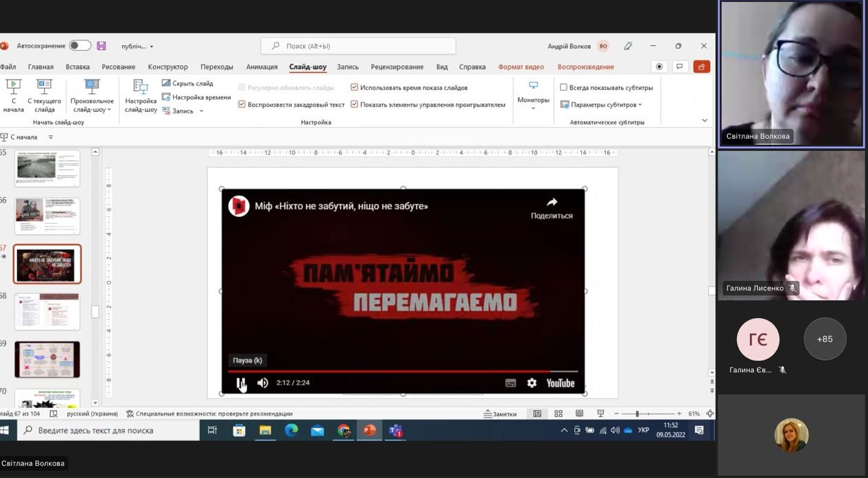Start slideshow from current slide icon
868x478 pixels.
45,87
